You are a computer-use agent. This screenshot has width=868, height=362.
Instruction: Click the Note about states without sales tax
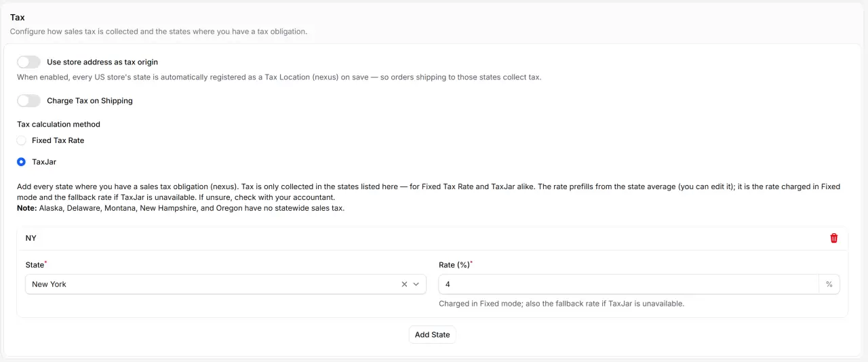[x=181, y=207]
